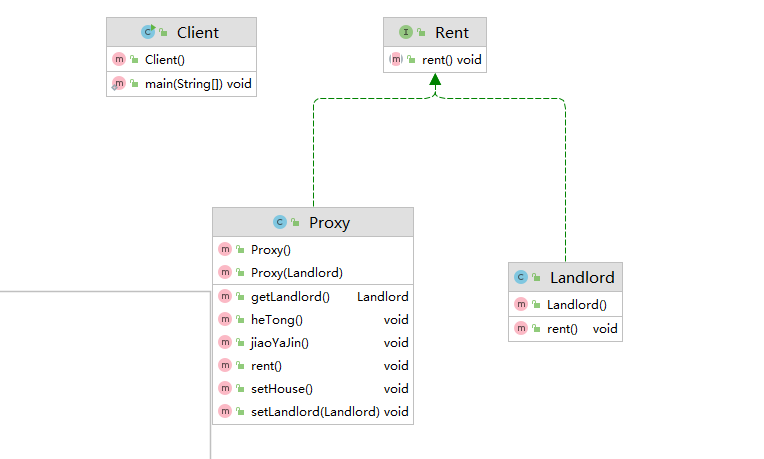This screenshot has width=764, height=459.
Task: Click the Landlord class icon
Action: 520,277
